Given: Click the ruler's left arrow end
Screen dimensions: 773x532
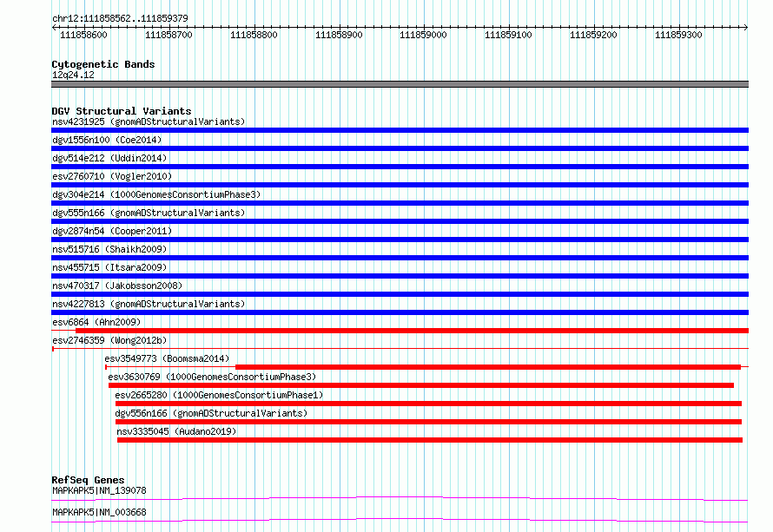Looking at the screenshot, I should tap(54, 27).
